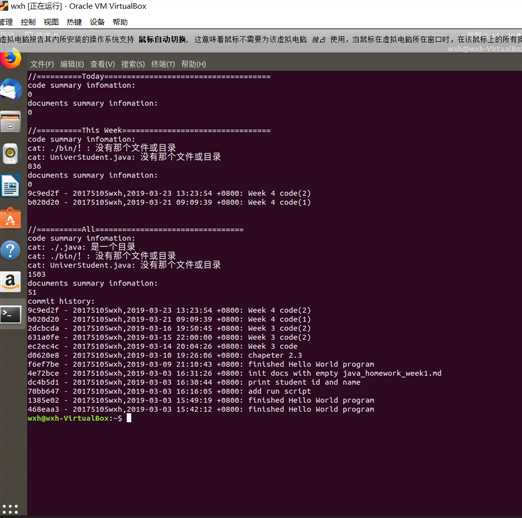Open terminal 文件(F) menu
Viewport: 522px width, 518px height.
click(x=42, y=64)
